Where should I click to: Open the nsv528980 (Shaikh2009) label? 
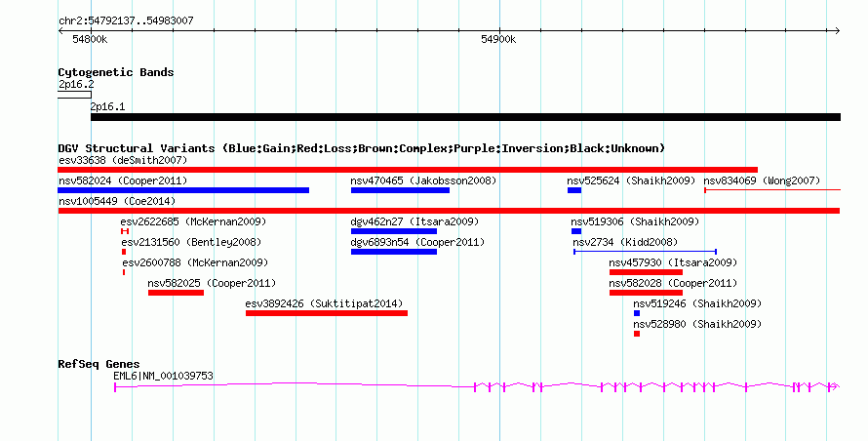(x=697, y=324)
